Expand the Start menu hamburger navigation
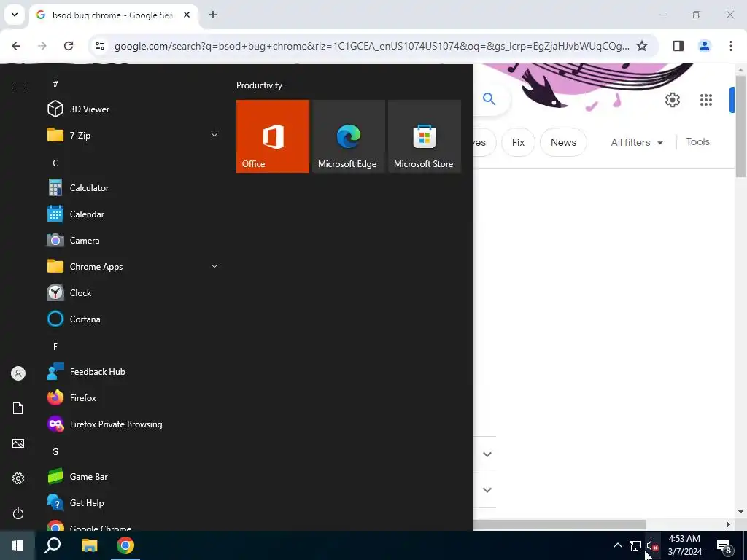The height and width of the screenshot is (560, 747). tap(18, 85)
